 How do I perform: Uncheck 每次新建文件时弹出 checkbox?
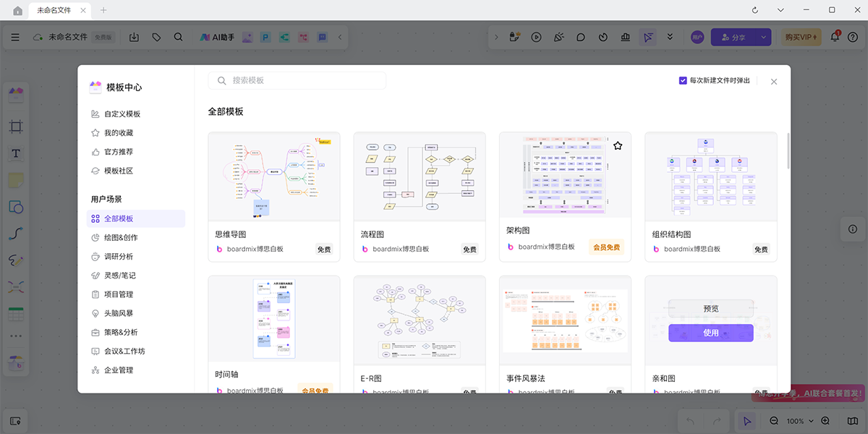coord(683,80)
